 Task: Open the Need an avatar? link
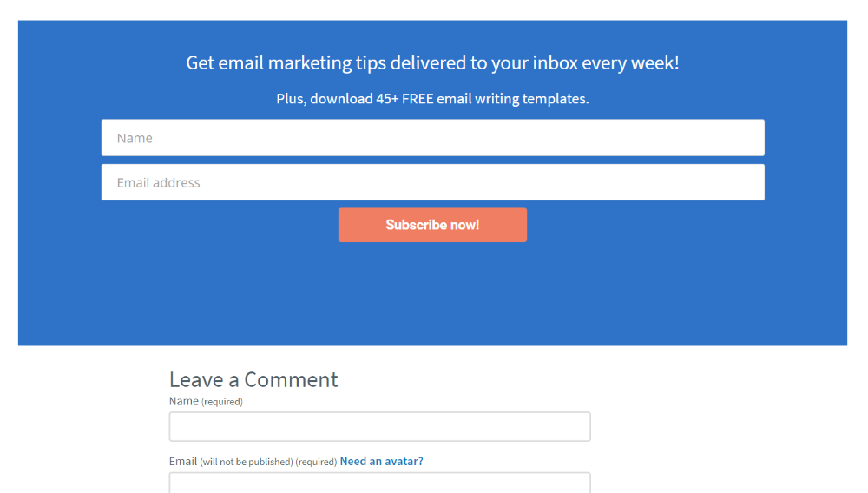pos(381,462)
